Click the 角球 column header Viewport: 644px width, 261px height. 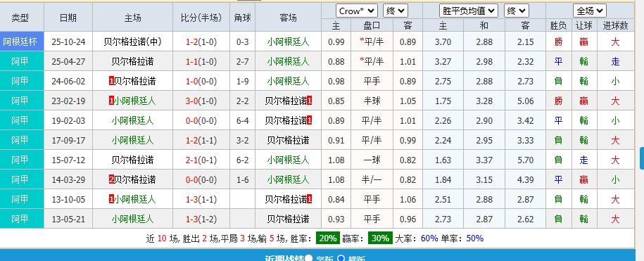pos(243,18)
